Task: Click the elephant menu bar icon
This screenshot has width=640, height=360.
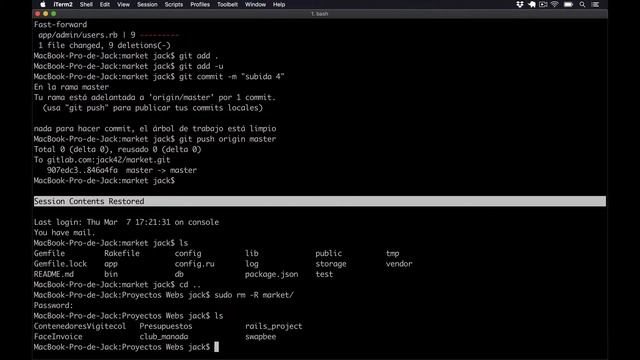Action: [x=532, y=4]
